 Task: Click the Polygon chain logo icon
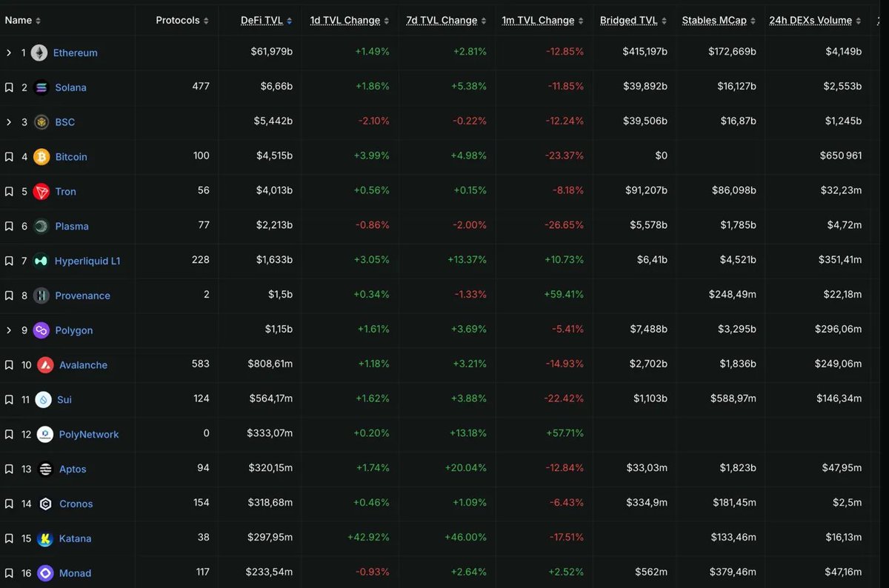pyautogui.click(x=41, y=330)
